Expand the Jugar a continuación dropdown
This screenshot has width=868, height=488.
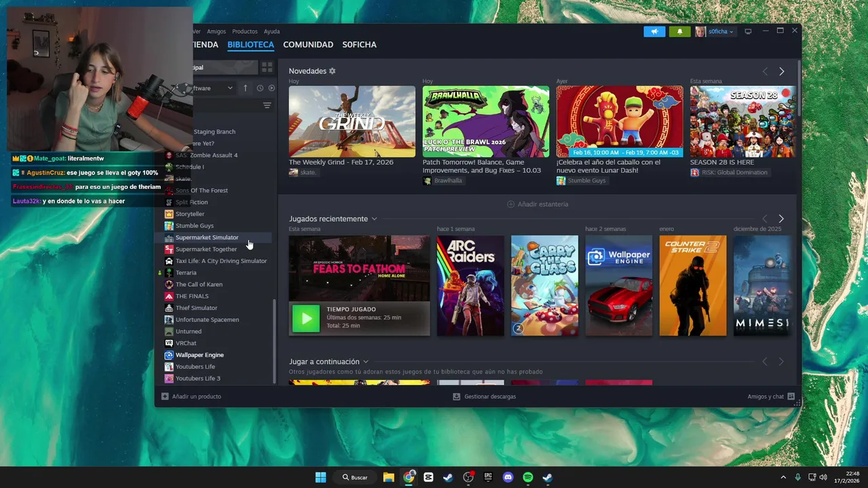(366, 362)
